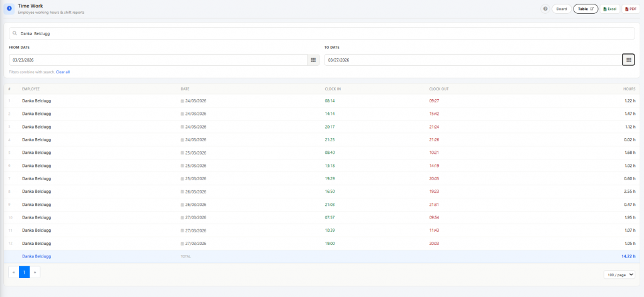The width and height of the screenshot is (644, 297).
Task: Click the To Date input field
Action: coord(474,60)
